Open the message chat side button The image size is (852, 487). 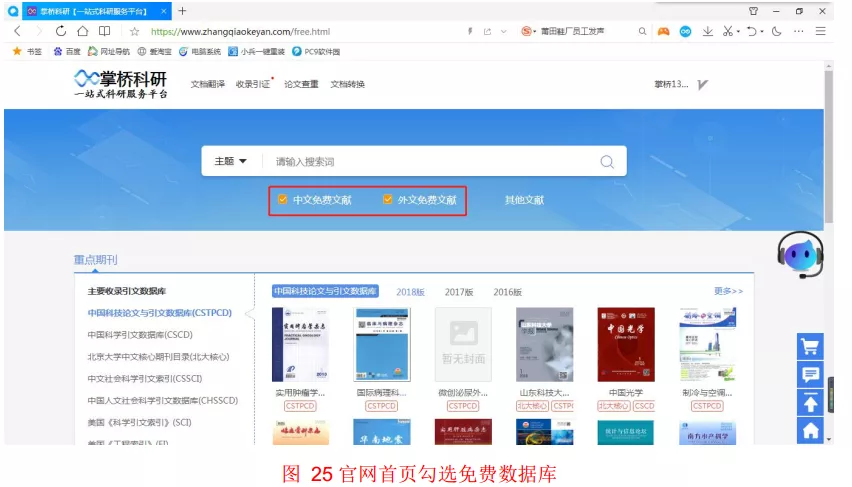810,375
